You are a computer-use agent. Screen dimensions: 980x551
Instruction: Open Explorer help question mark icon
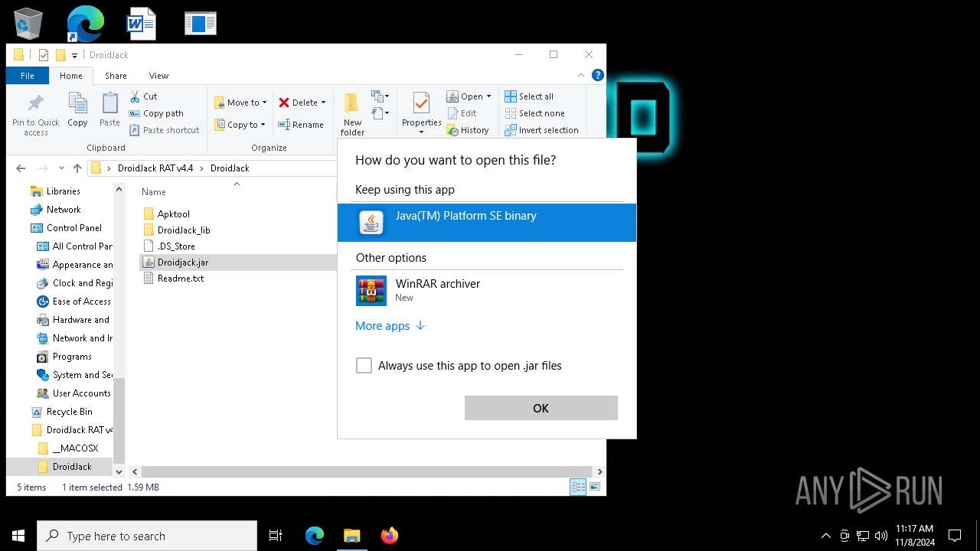tap(598, 75)
